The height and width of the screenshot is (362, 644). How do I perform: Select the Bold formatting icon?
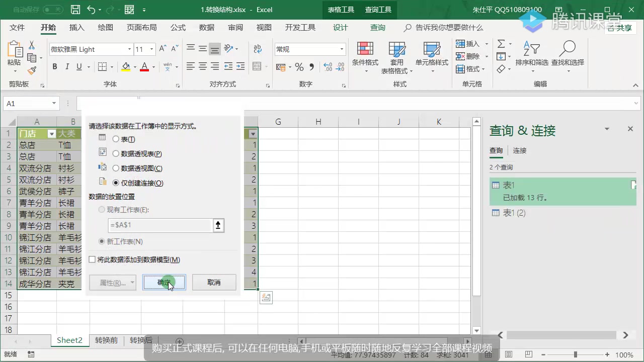(x=55, y=66)
